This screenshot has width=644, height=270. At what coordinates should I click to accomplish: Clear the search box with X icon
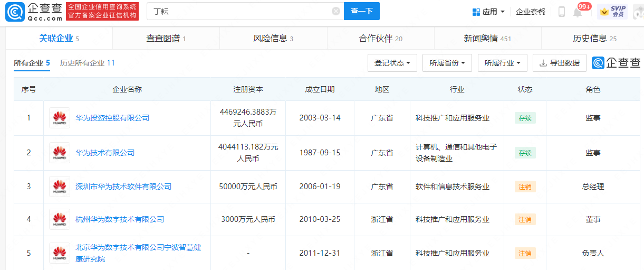[x=336, y=12]
